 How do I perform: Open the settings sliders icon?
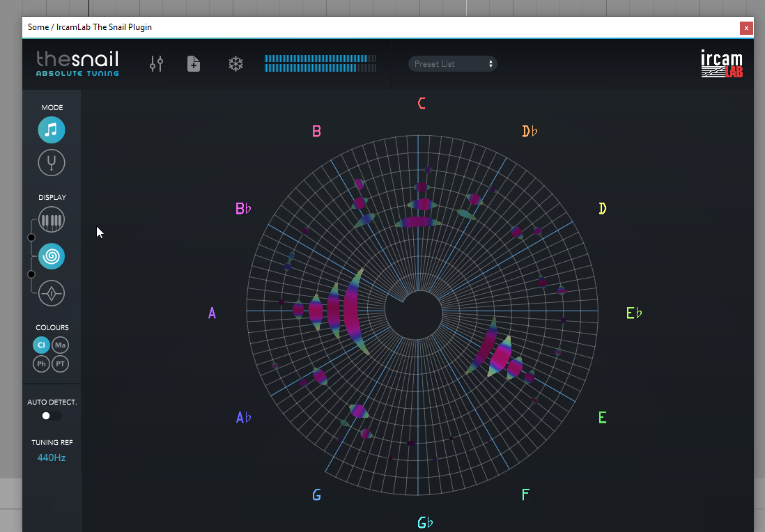[156, 64]
